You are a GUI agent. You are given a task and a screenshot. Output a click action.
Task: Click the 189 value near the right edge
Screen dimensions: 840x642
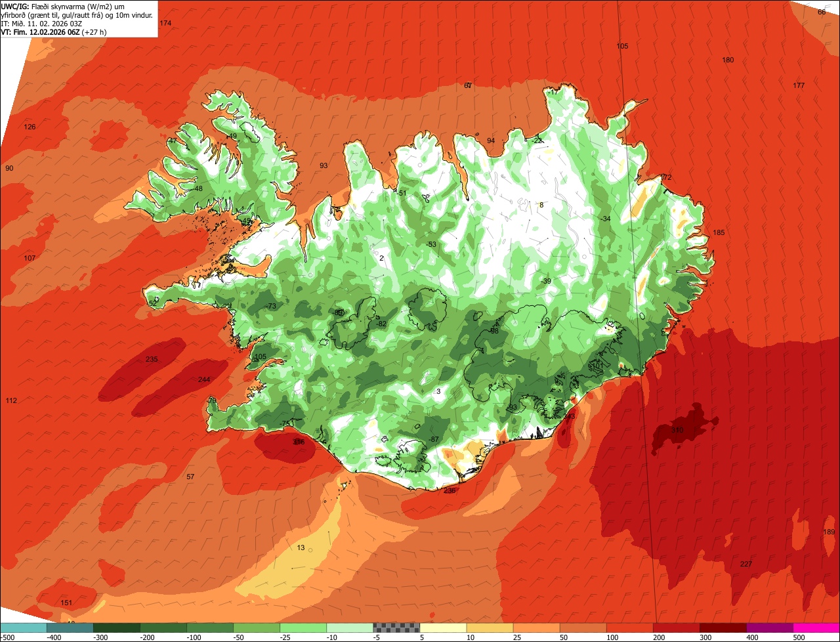829,532
